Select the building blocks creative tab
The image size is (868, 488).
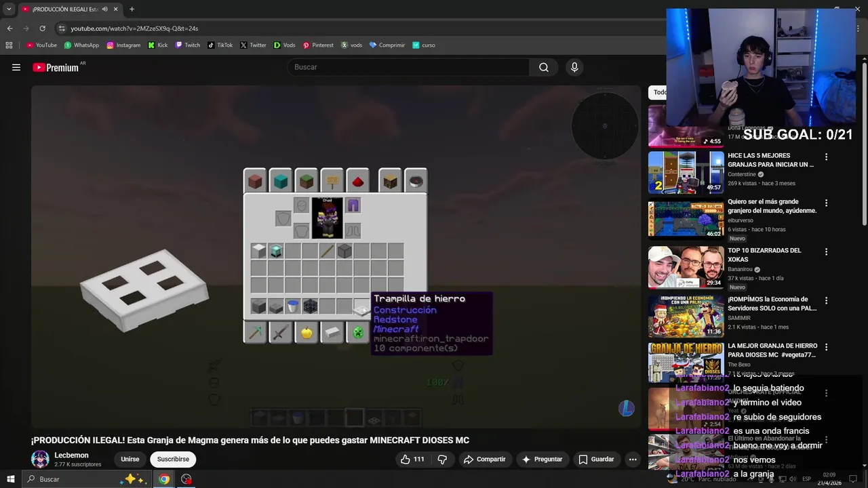[255, 181]
